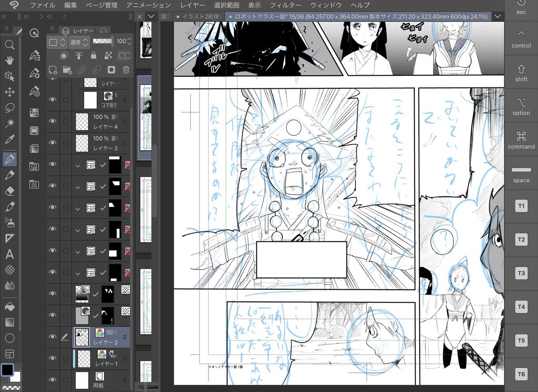This screenshot has height=392, width=538.
Task: Open the フィルター menu
Action: click(x=285, y=5)
